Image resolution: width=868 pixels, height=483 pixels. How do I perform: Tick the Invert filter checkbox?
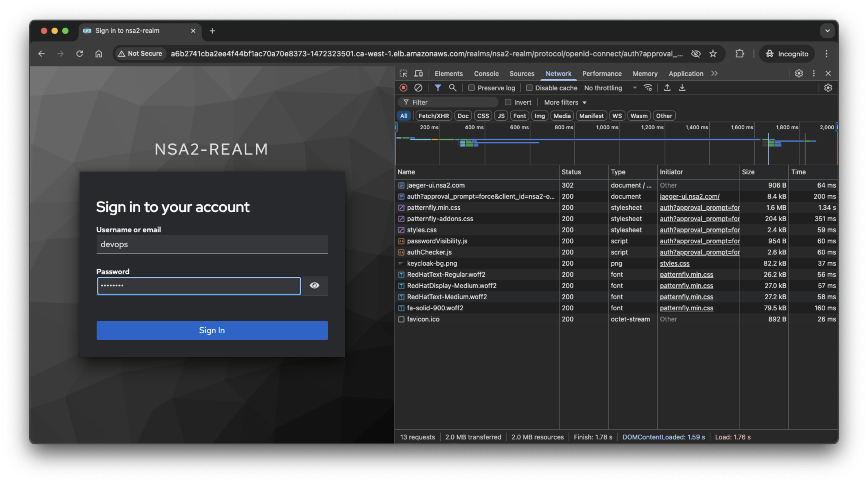[508, 102]
